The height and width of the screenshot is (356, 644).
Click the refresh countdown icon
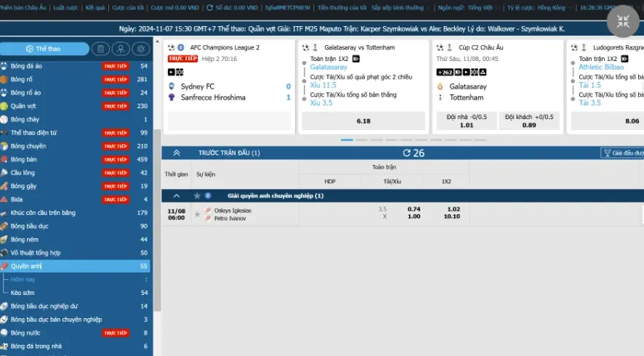[x=407, y=153]
